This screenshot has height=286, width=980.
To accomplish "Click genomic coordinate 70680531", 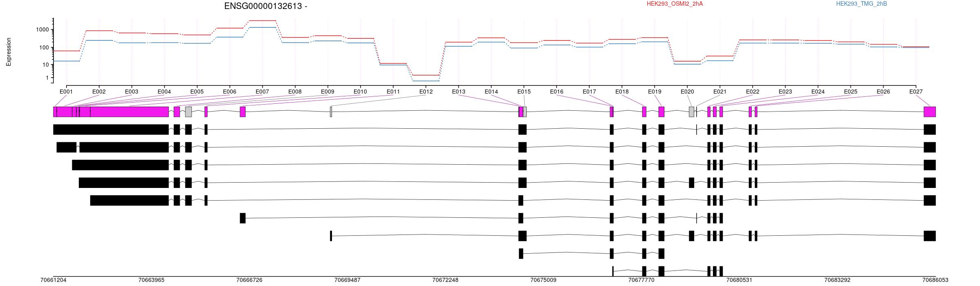I will pyautogui.click(x=739, y=280).
